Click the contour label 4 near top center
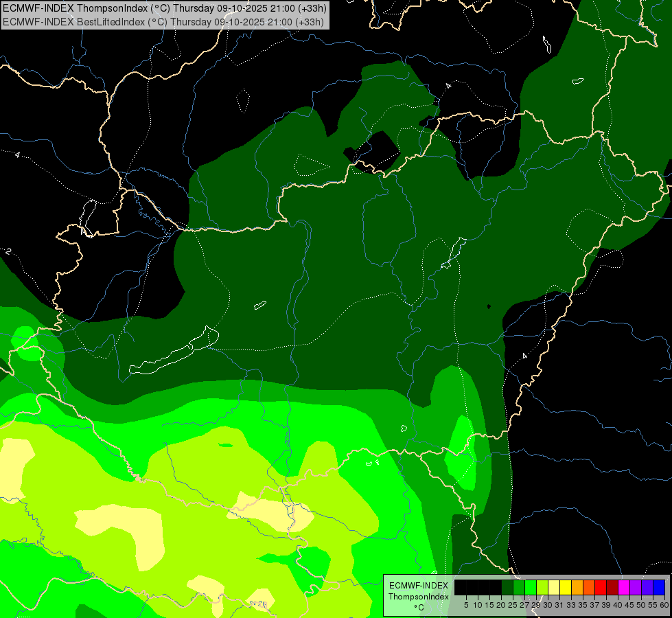Screen dimensions: 672x618 tap(448, 86)
